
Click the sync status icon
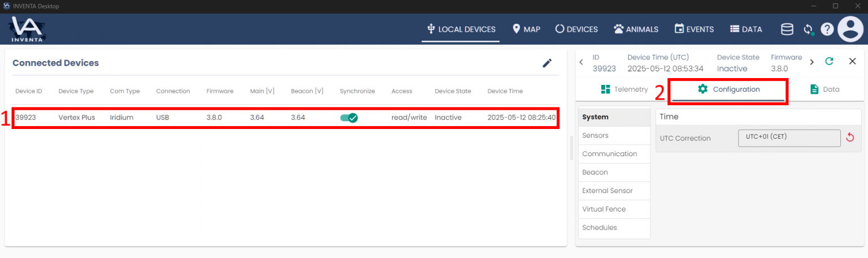pos(808,29)
